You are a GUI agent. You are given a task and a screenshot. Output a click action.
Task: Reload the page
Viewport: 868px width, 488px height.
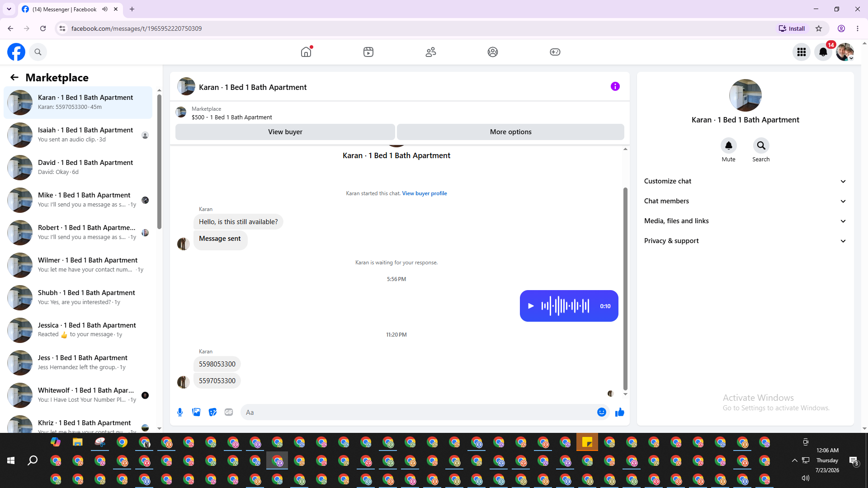click(43, 28)
